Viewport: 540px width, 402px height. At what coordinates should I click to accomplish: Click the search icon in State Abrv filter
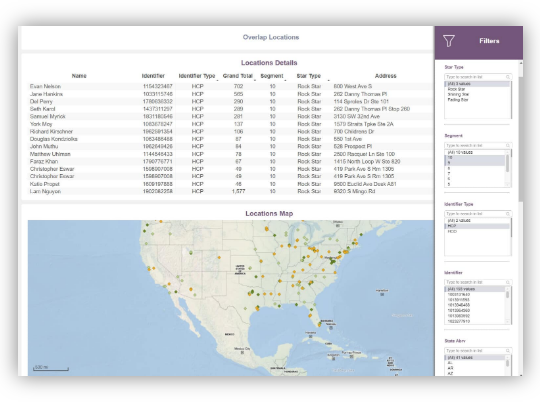click(508, 350)
